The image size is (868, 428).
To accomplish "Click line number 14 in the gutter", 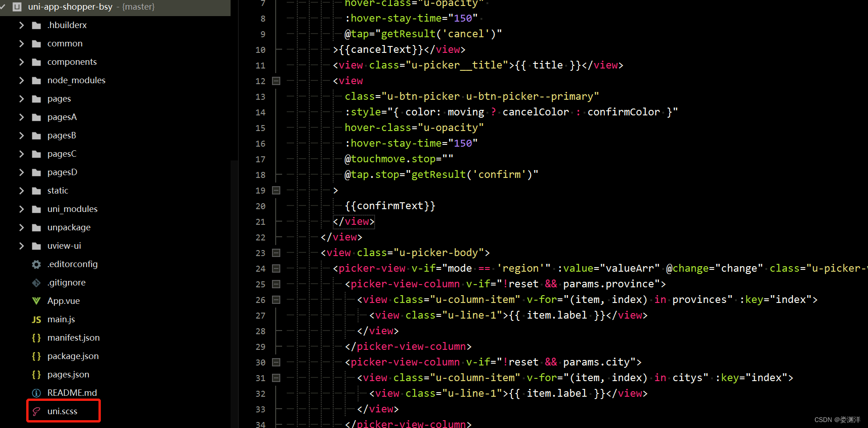I will coord(260,112).
